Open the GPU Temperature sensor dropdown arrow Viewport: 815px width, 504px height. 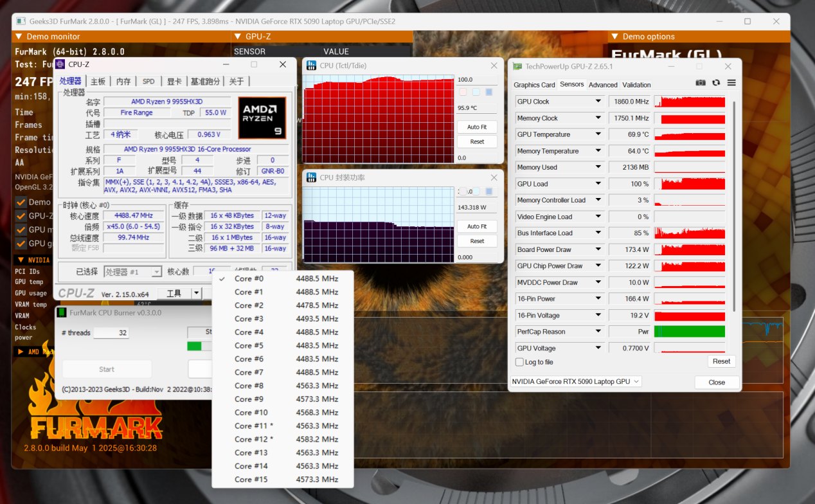[x=598, y=134]
